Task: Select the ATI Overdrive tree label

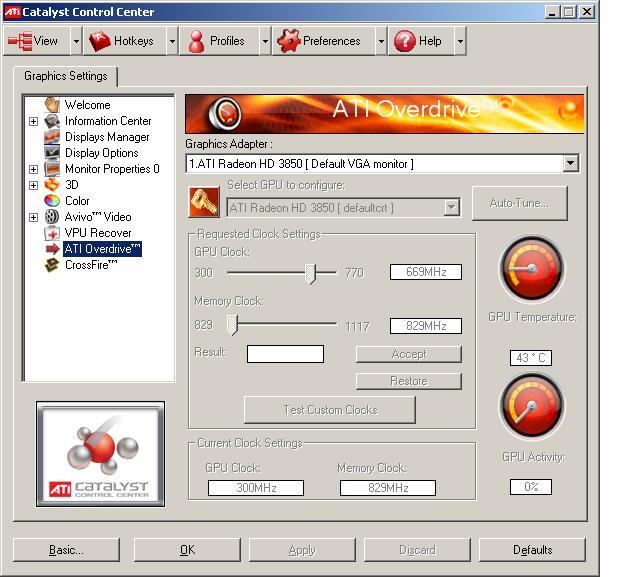Action: pos(102,249)
